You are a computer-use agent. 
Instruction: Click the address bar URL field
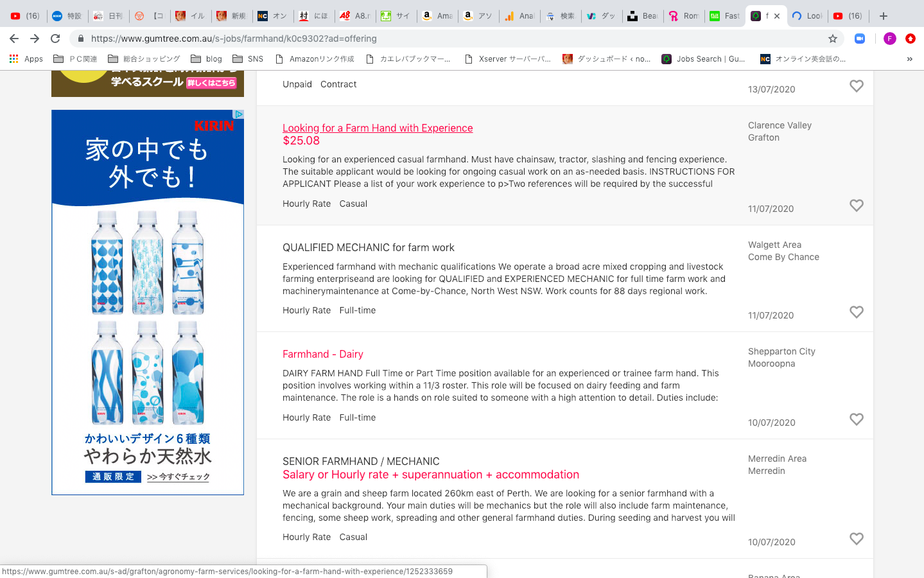449,39
